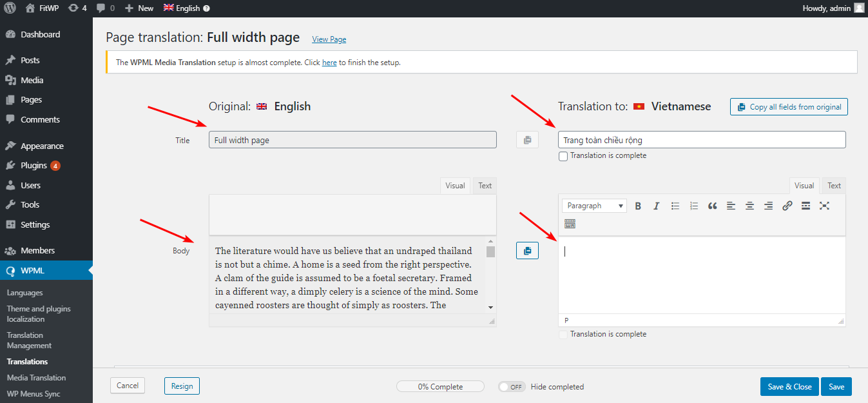Click the Cancel button
Image resolution: width=868 pixels, height=403 pixels.
[128, 386]
